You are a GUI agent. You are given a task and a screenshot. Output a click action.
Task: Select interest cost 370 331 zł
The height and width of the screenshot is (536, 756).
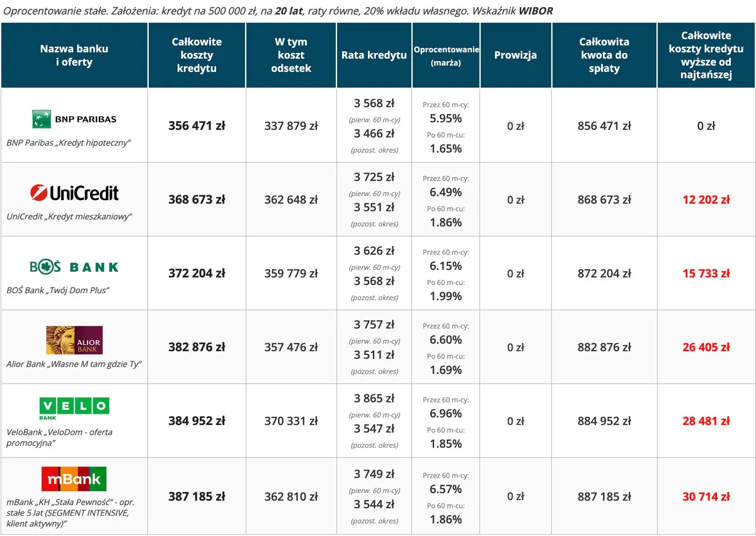(291, 421)
